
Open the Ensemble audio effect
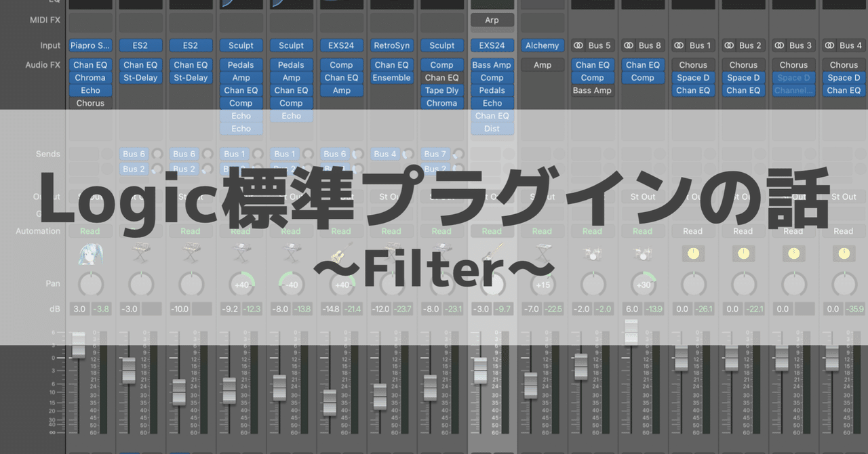[391, 77]
